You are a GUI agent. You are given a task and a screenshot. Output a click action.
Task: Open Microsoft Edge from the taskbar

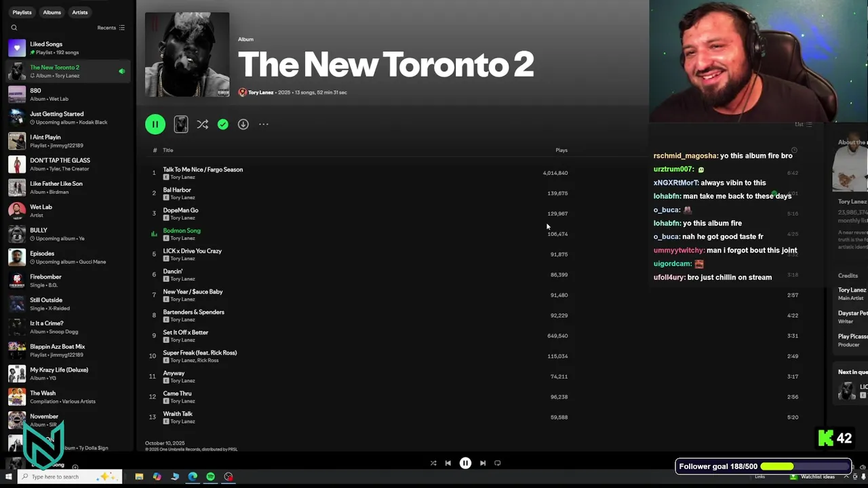tap(193, 476)
